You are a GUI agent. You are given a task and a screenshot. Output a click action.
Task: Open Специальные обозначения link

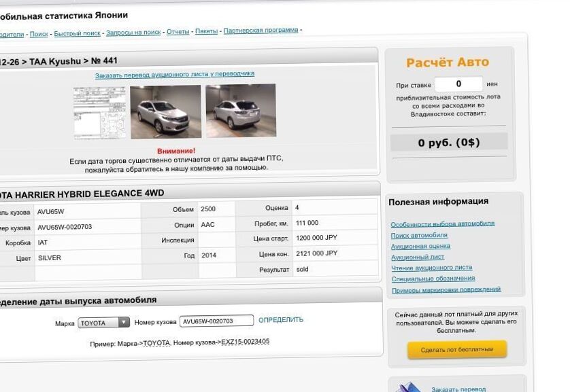point(433,279)
